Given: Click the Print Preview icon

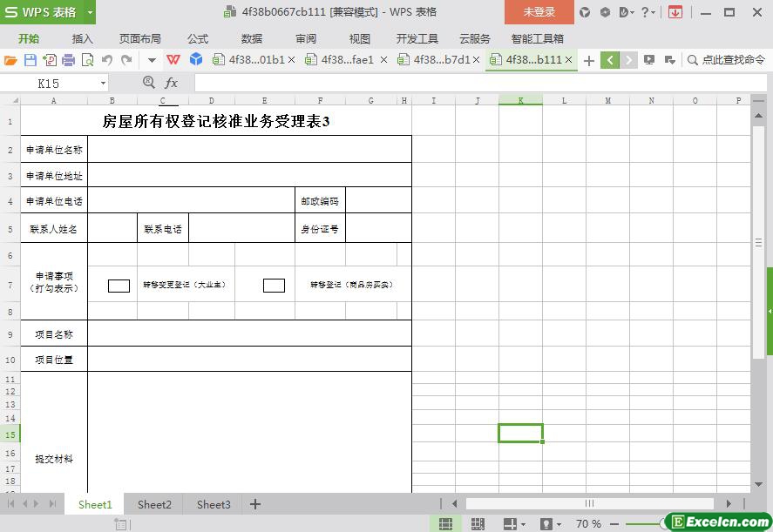Looking at the screenshot, I should [x=87, y=60].
